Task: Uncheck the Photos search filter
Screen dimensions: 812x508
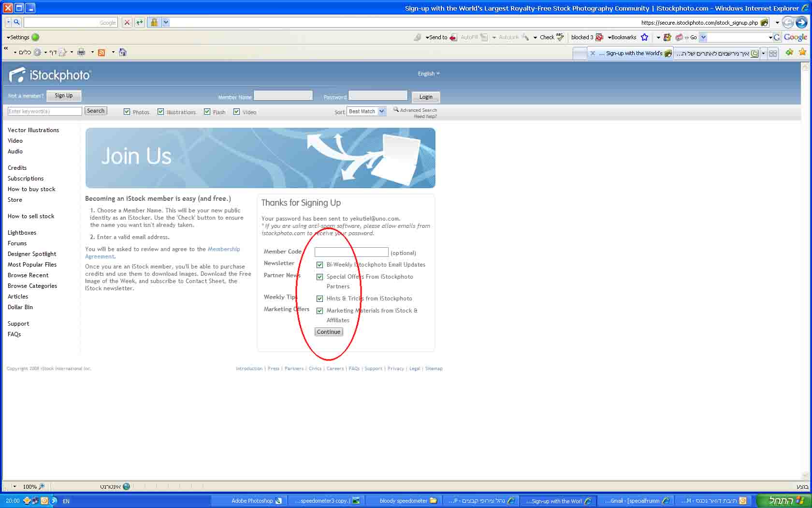Action: coord(127,112)
